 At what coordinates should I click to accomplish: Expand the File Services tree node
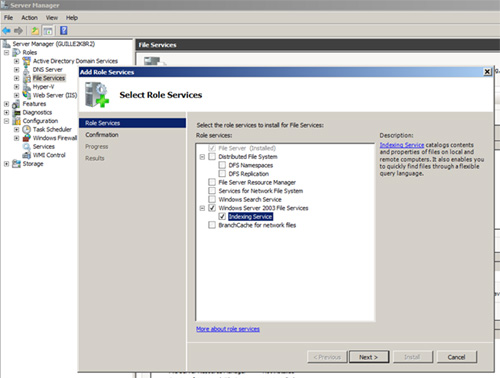pyautogui.click(x=16, y=78)
